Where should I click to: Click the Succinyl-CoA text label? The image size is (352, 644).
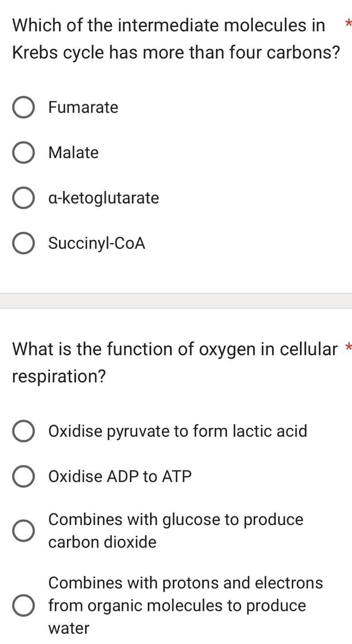[96, 243]
